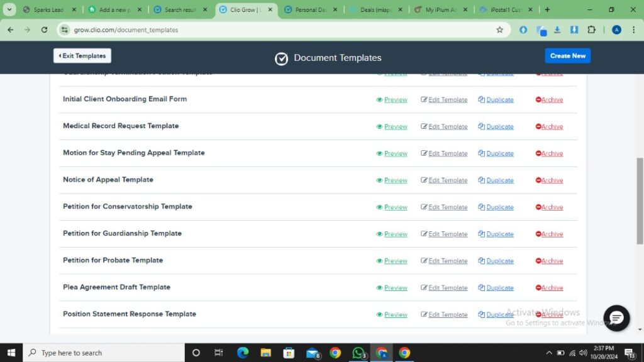
Task: Bookmark this page with the star icon
Action: [500, 30]
